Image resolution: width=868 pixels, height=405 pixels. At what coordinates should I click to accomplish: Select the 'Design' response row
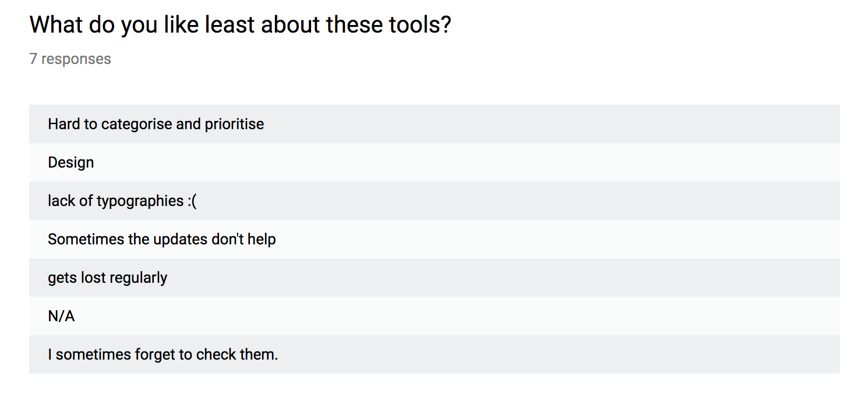pyautogui.click(x=435, y=162)
